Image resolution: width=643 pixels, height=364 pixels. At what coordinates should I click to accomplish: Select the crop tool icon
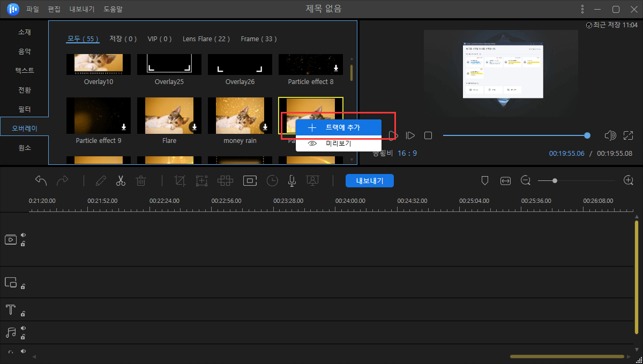(181, 181)
